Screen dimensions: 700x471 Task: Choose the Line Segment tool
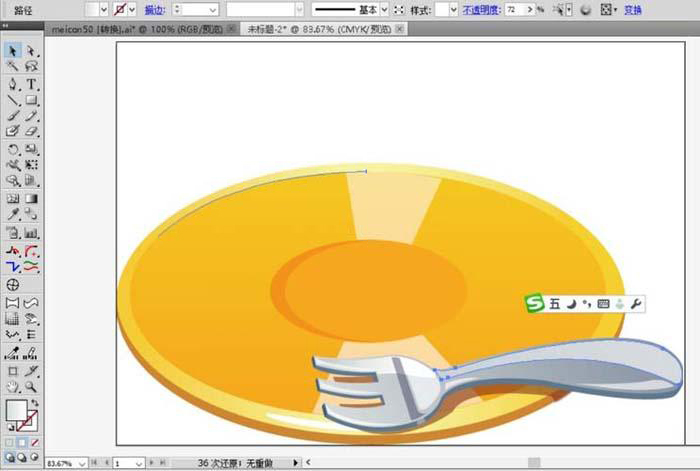pyautogui.click(x=12, y=100)
